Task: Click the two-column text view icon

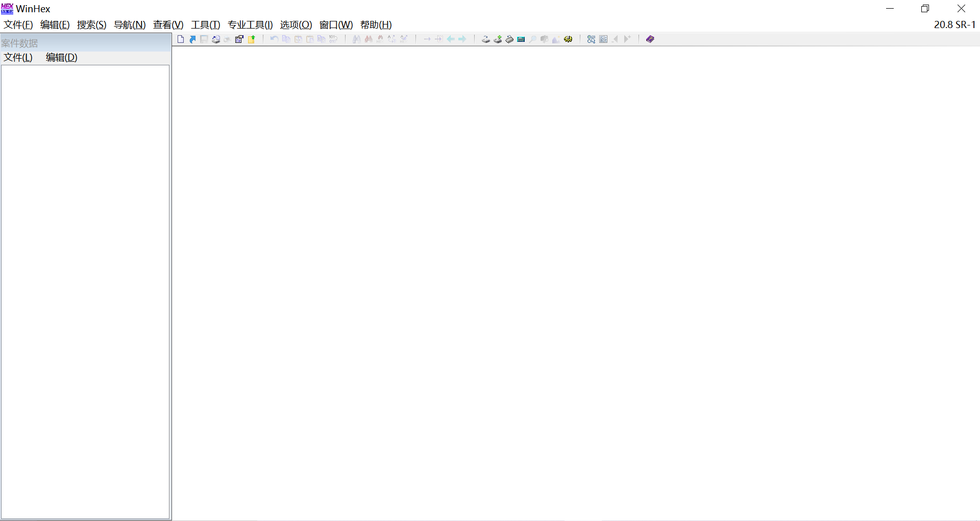Action: click(x=603, y=39)
